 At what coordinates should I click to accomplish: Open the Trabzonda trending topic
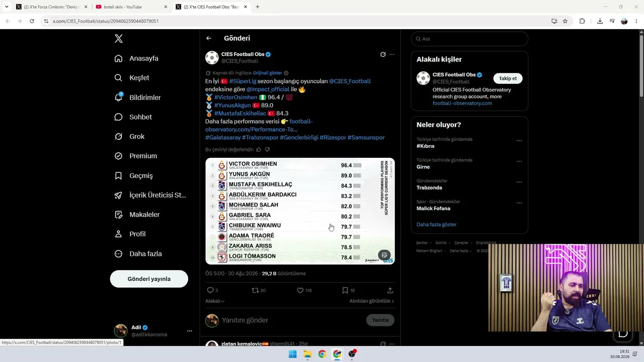click(429, 188)
